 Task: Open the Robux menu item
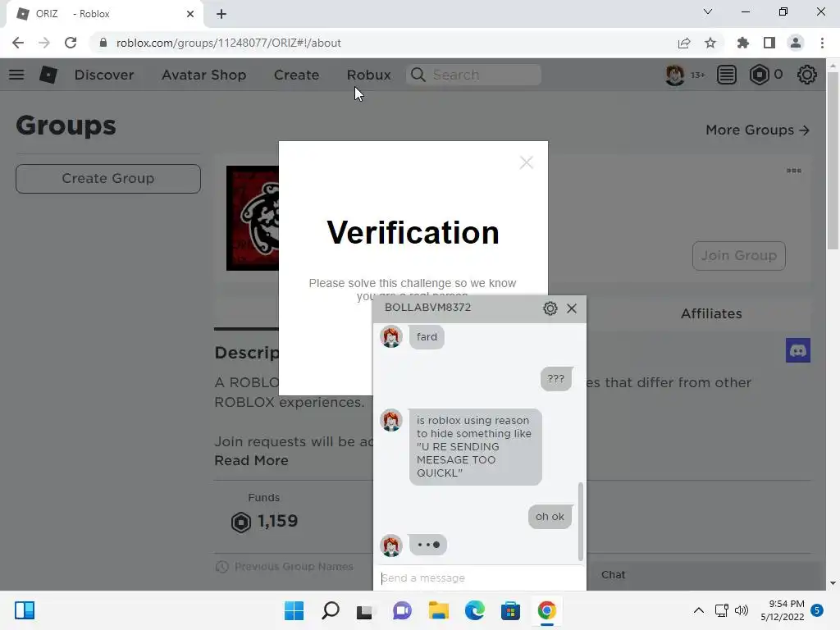click(x=368, y=75)
